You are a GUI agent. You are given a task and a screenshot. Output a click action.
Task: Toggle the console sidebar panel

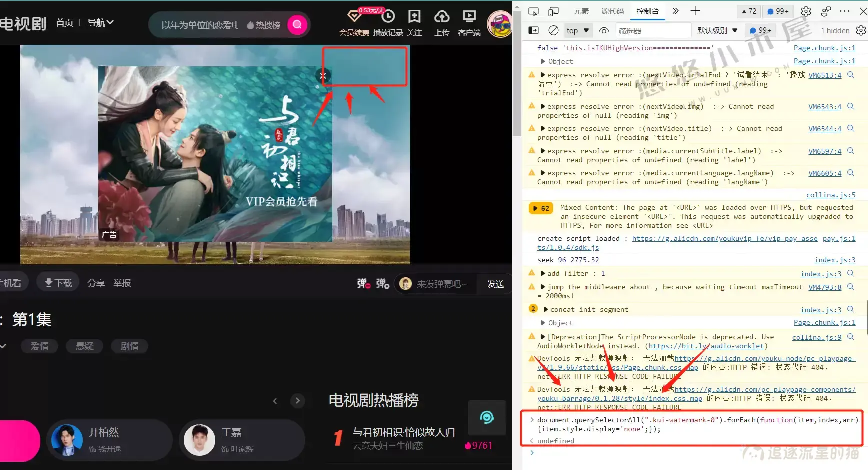(533, 30)
